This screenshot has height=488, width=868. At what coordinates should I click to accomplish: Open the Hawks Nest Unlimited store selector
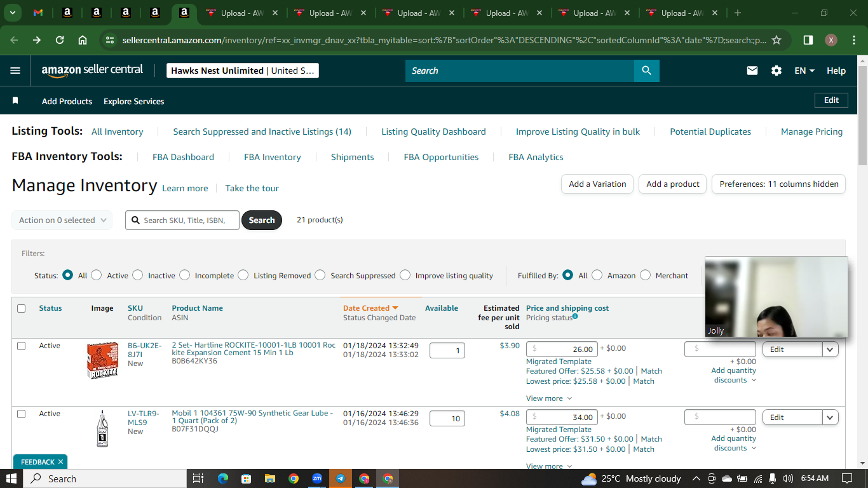[x=243, y=71]
